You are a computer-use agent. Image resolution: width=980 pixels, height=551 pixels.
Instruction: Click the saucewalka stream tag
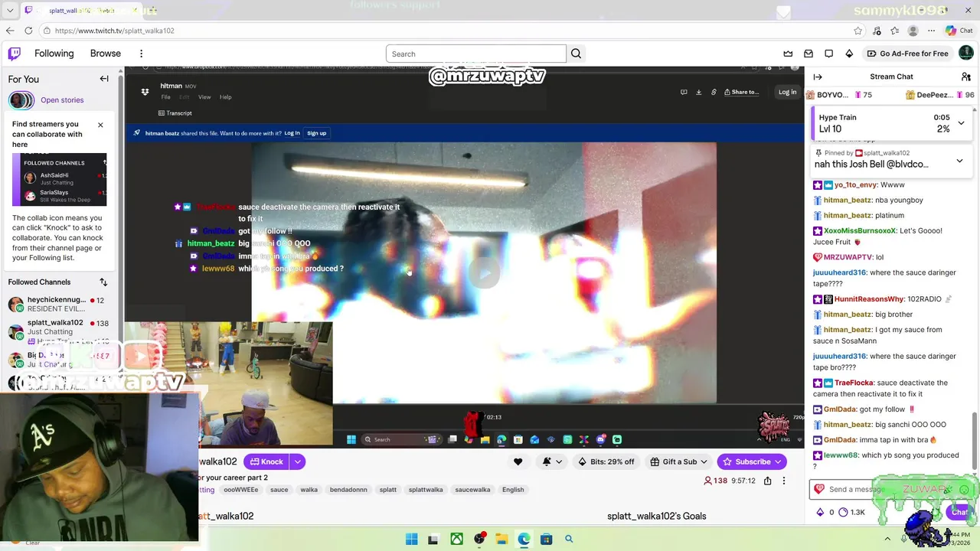point(472,490)
